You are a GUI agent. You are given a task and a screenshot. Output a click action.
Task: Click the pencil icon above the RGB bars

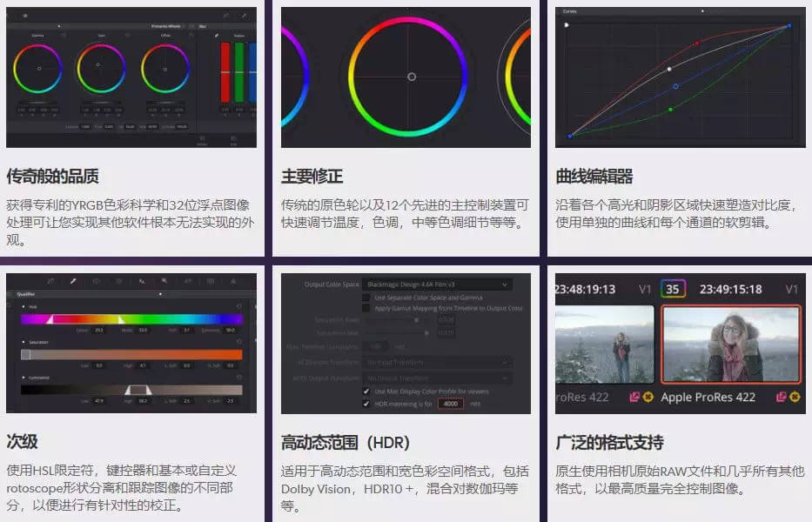217,35
